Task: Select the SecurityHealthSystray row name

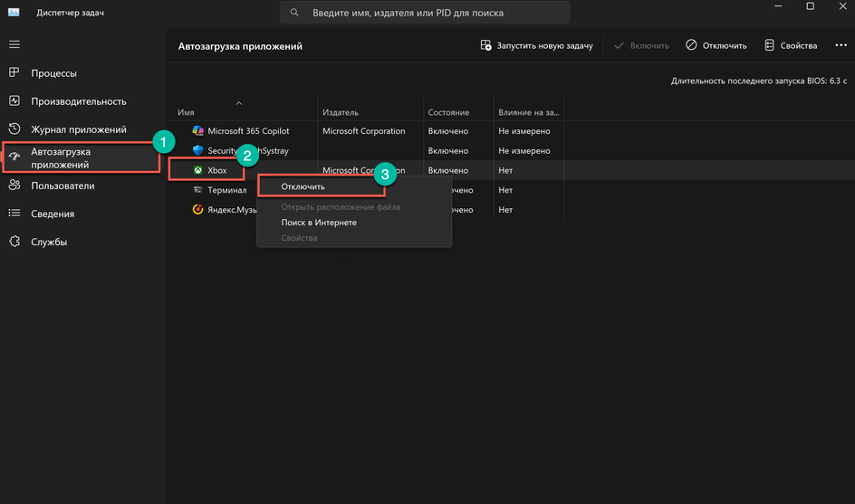Action: tap(248, 150)
